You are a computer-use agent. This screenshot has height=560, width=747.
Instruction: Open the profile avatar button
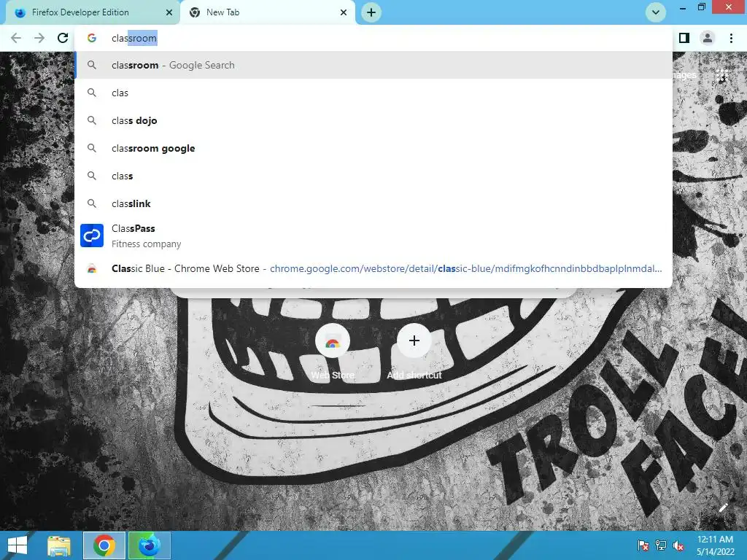point(708,38)
